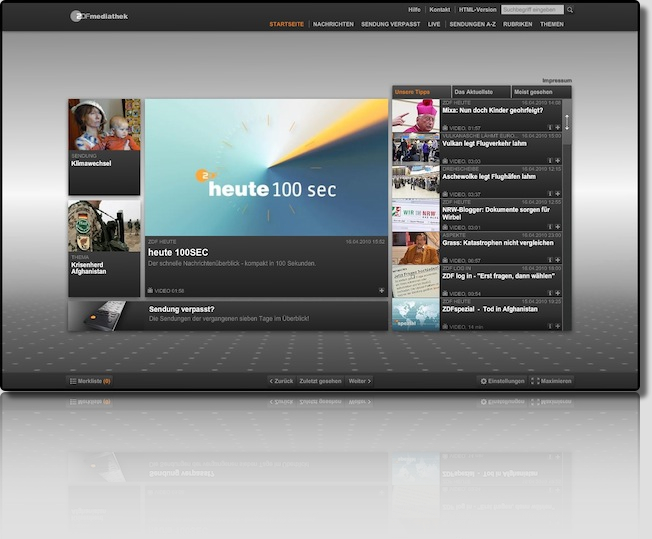
Task: Open LIVE navigation item
Action: coord(434,24)
